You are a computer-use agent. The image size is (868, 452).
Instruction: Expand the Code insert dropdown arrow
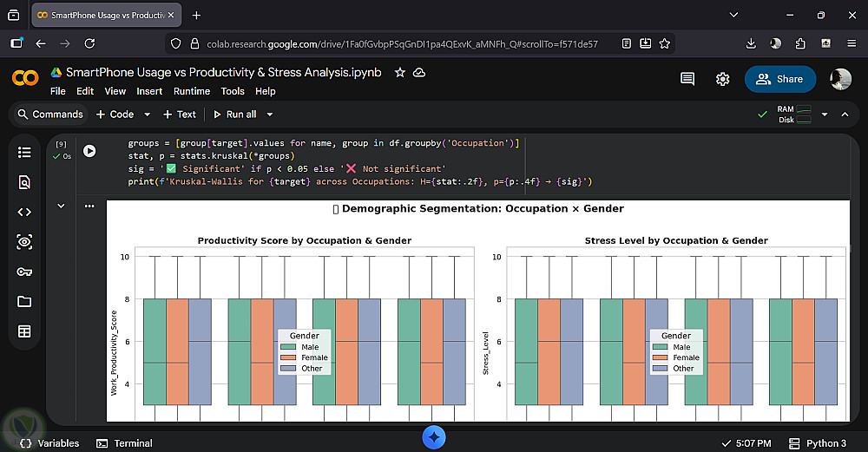pyautogui.click(x=147, y=115)
